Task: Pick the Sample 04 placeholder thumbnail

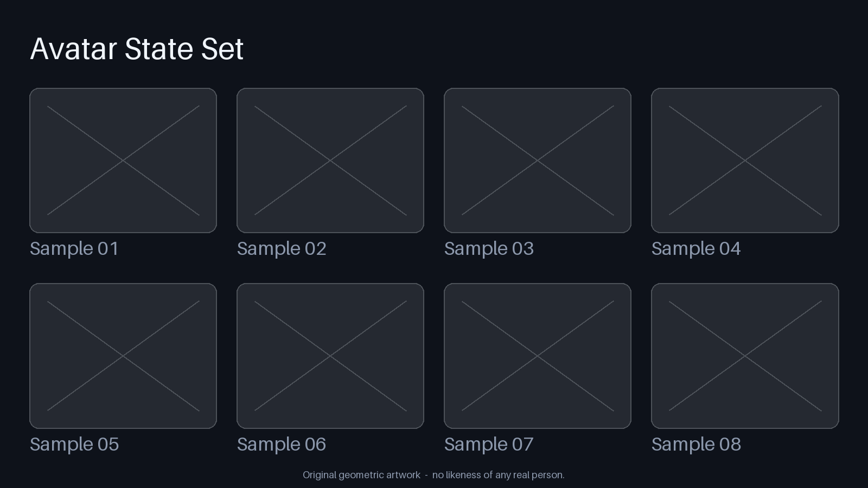Action: (x=745, y=160)
